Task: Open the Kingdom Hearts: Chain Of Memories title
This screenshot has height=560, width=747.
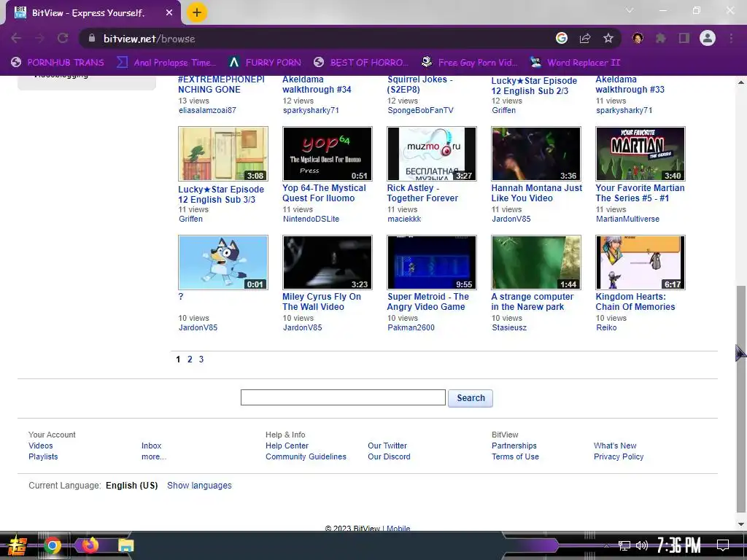Action: (x=635, y=302)
